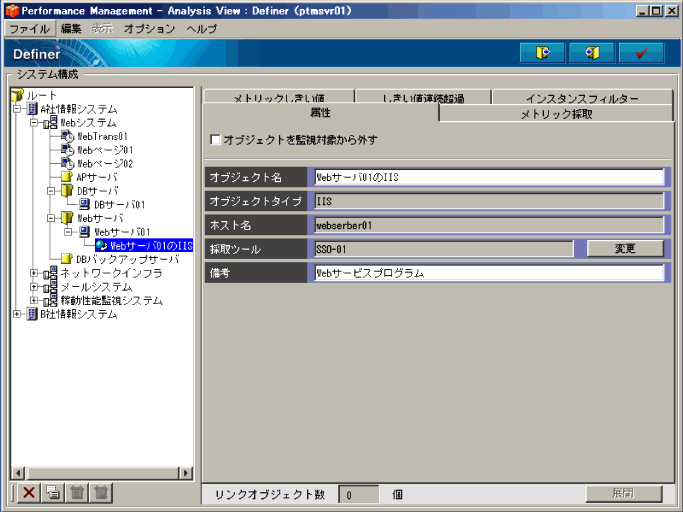Select the 属性 tab

click(321, 113)
